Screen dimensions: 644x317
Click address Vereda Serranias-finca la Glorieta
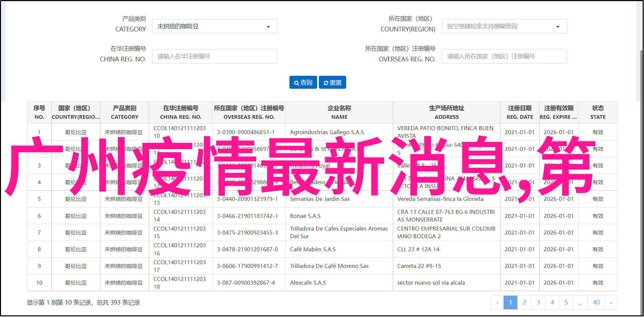[440, 199]
